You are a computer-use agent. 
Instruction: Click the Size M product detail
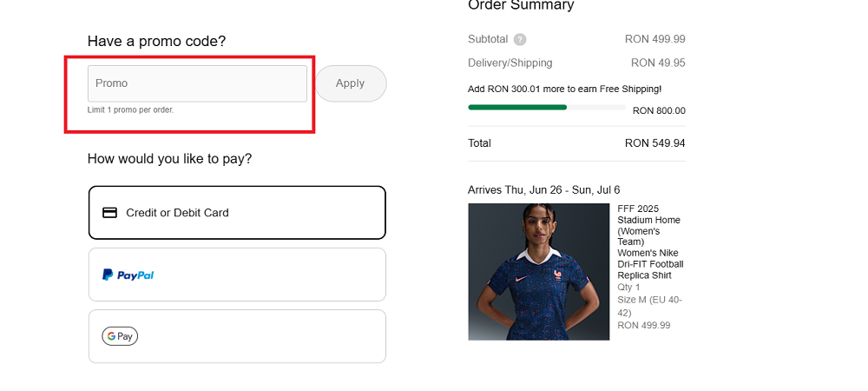coord(649,306)
